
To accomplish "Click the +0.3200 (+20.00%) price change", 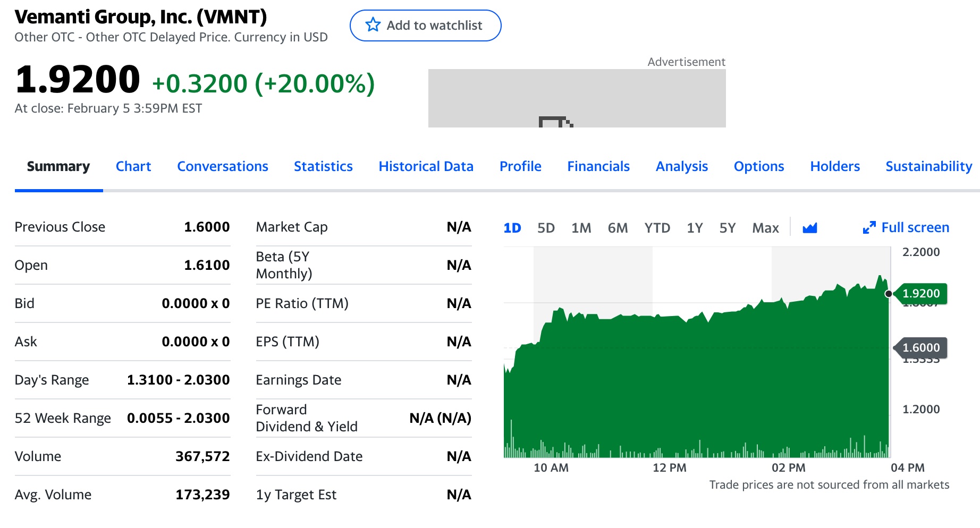I will (x=264, y=83).
